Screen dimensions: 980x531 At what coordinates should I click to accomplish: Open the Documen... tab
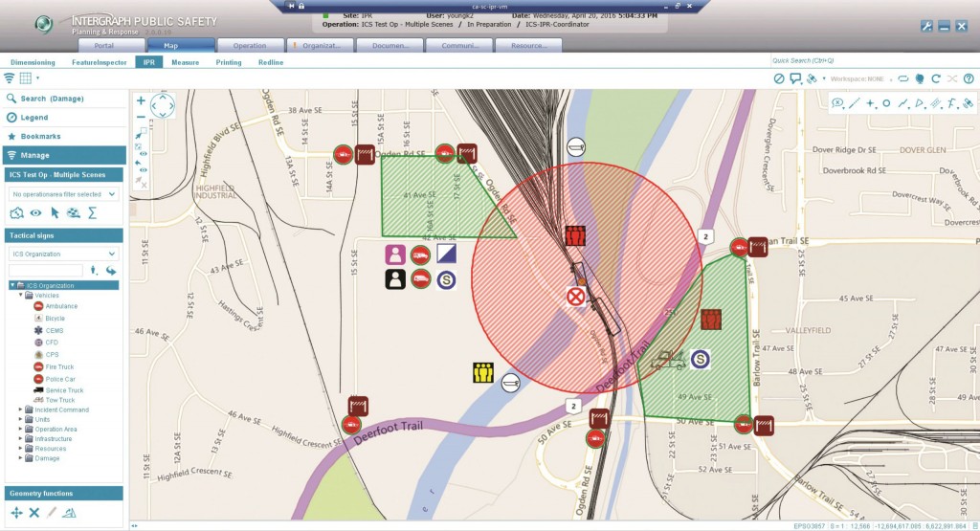[x=390, y=46]
